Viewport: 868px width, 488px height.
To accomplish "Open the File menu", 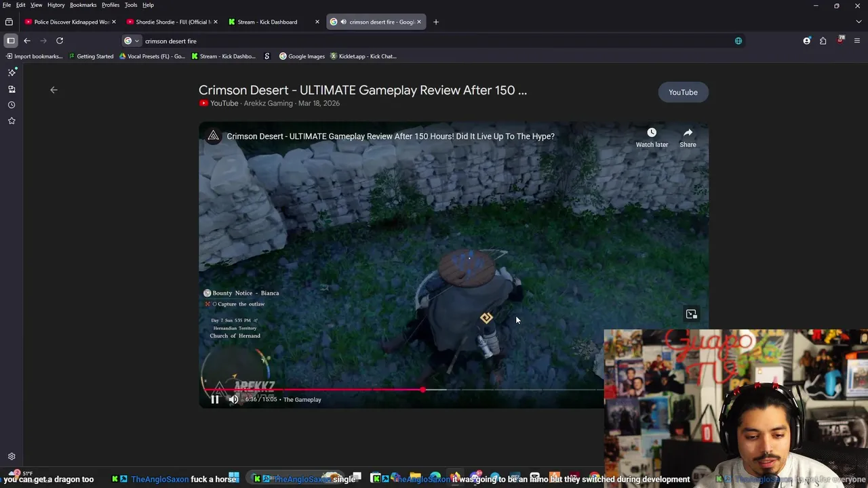I will (x=7, y=5).
